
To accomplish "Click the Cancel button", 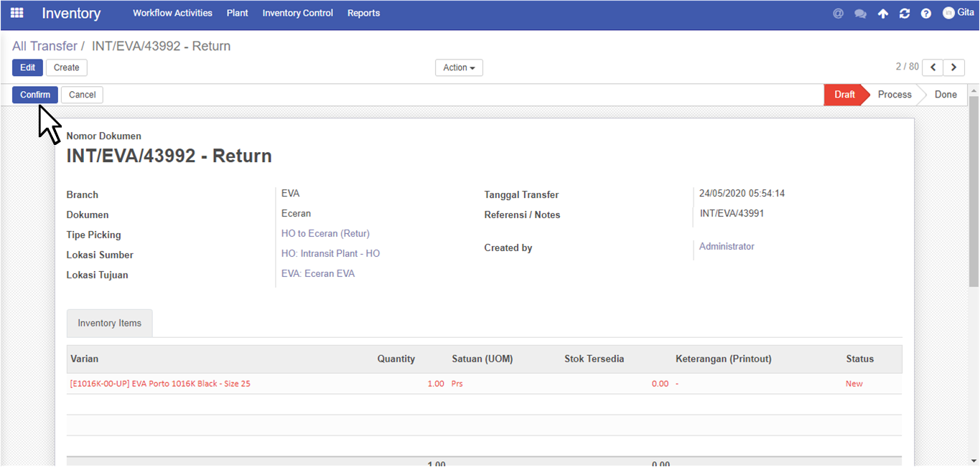I will pyautogui.click(x=83, y=95).
